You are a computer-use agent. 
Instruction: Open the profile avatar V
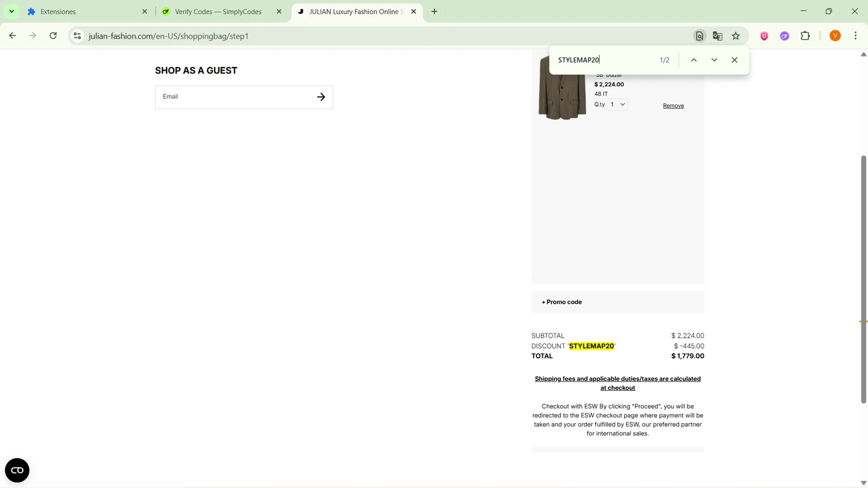pos(835,36)
